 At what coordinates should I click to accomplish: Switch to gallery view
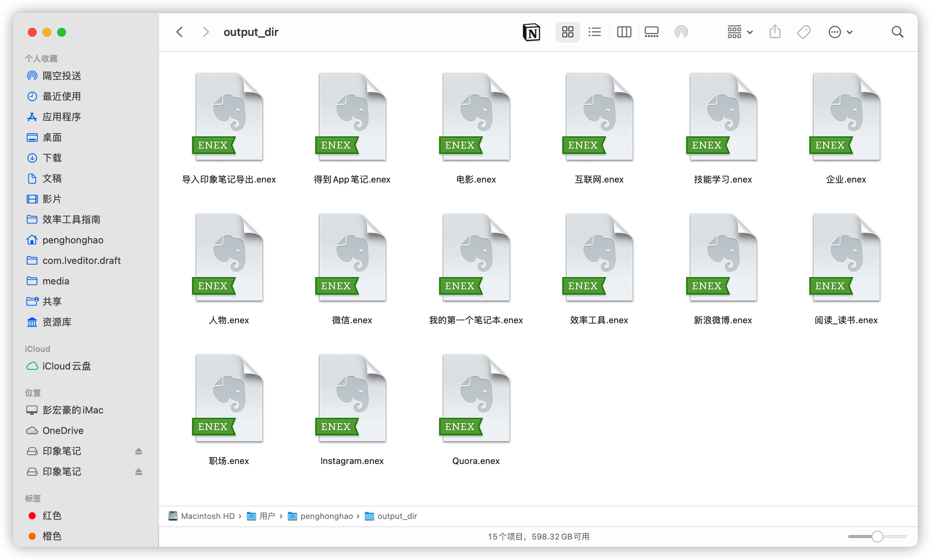651,32
